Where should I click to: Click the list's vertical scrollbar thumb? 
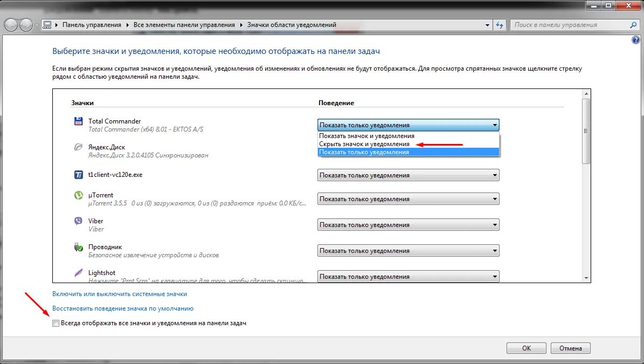tap(586, 131)
